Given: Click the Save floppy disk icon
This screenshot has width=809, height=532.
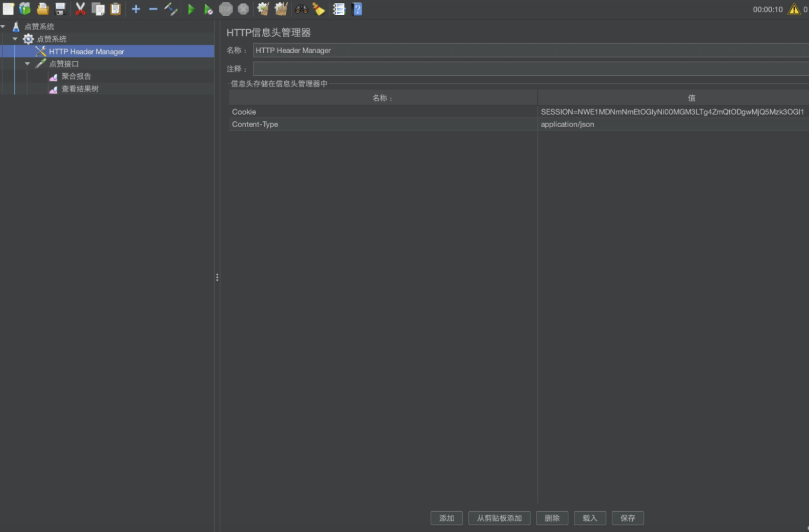Looking at the screenshot, I should [60, 9].
